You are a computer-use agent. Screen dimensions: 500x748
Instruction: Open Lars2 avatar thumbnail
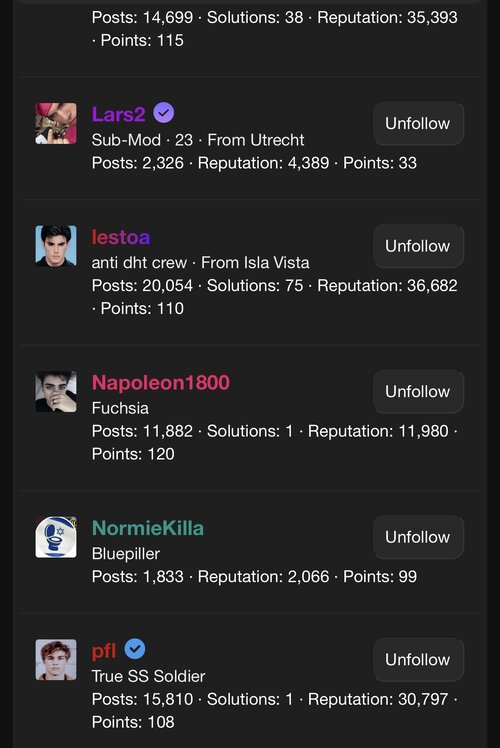point(56,124)
